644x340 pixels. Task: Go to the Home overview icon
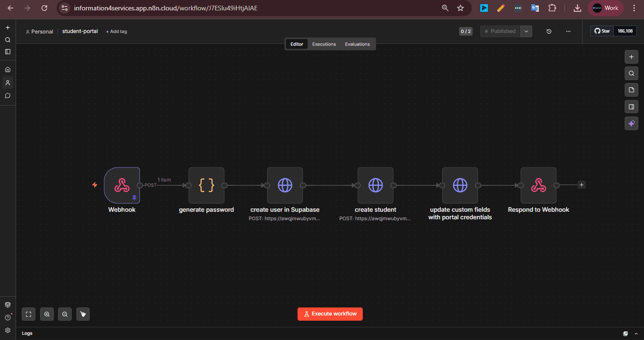pos(8,69)
